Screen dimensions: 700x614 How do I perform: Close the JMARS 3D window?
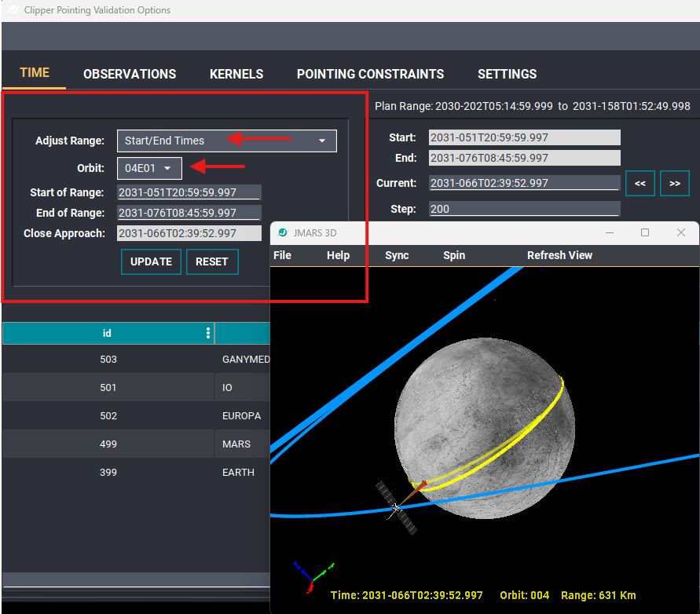tap(681, 232)
